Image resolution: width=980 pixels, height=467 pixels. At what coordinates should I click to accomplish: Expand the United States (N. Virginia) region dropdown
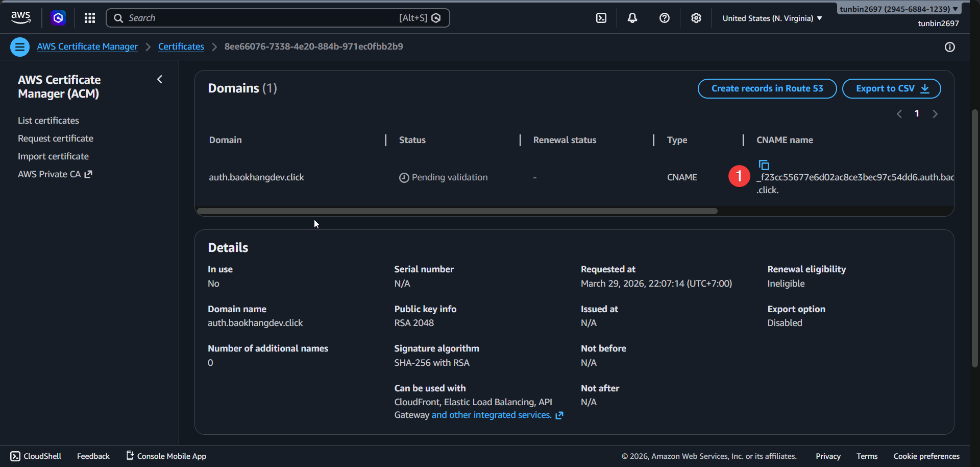[772, 18]
